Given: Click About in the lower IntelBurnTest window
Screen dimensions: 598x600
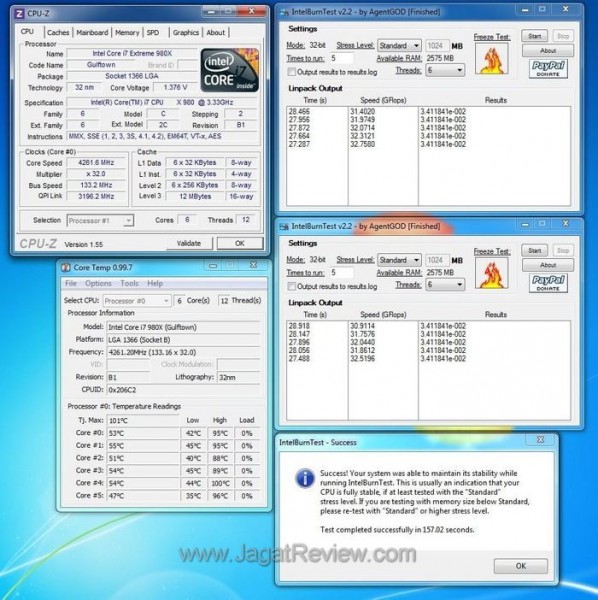Looking at the screenshot, I should 548,265.
